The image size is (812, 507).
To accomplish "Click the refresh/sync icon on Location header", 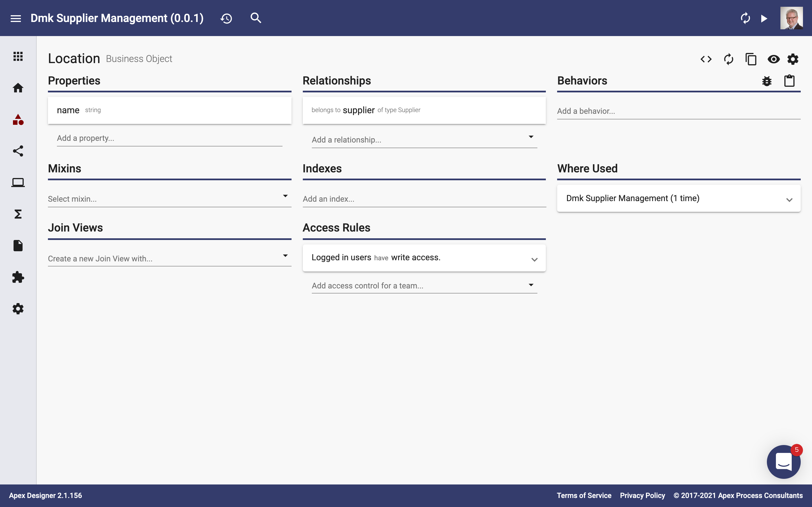I will tap(728, 58).
